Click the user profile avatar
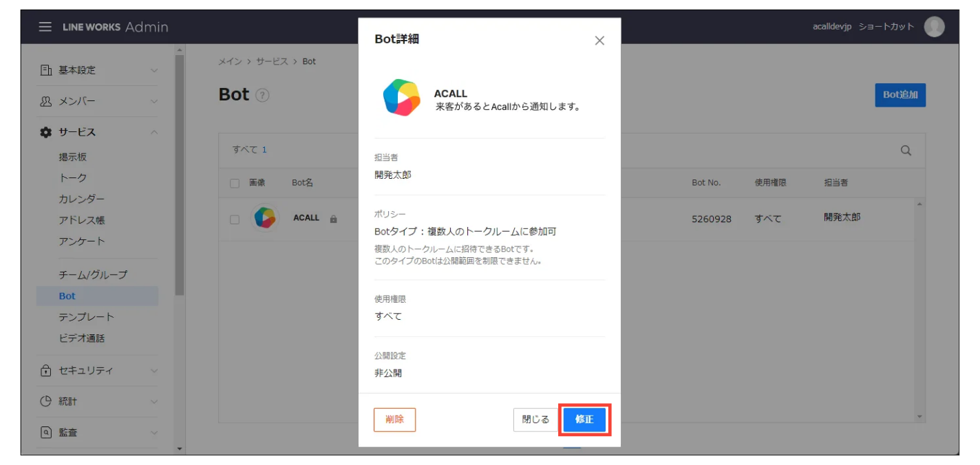The height and width of the screenshot is (465, 980). point(934,27)
